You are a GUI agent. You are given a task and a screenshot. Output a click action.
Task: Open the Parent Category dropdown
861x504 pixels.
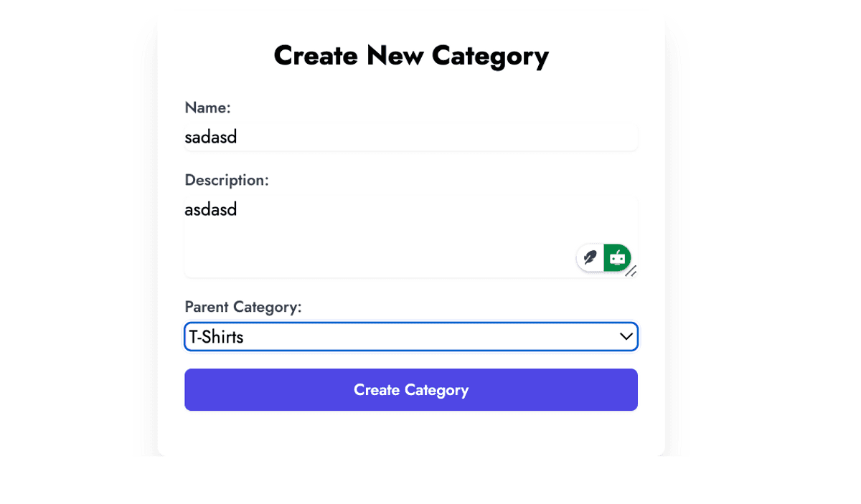click(410, 337)
